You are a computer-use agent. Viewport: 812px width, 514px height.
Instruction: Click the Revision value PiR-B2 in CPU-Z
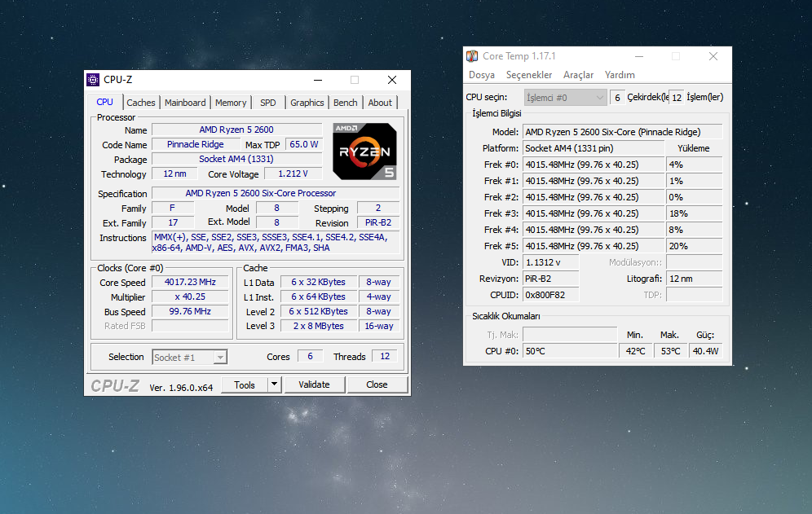click(x=378, y=222)
